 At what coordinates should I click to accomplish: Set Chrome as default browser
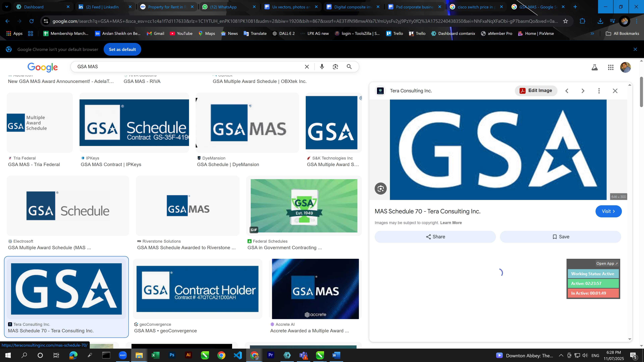(x=122, y=49)
